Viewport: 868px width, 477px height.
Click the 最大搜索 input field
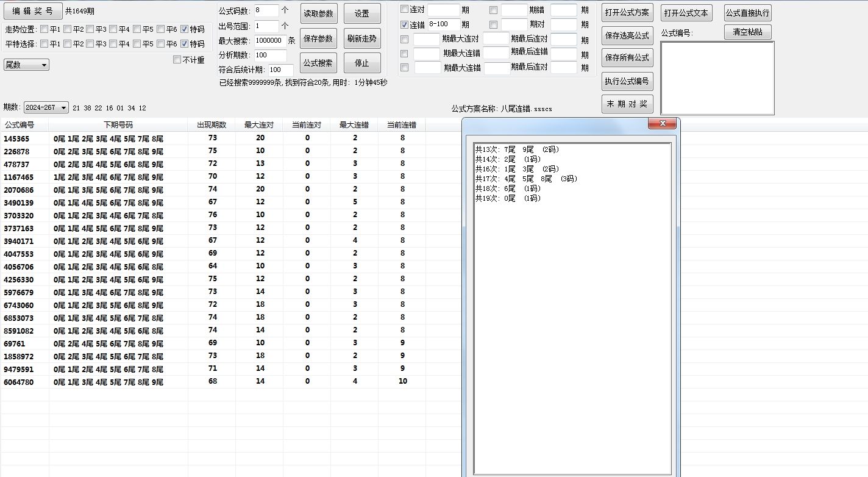(270, 41)
